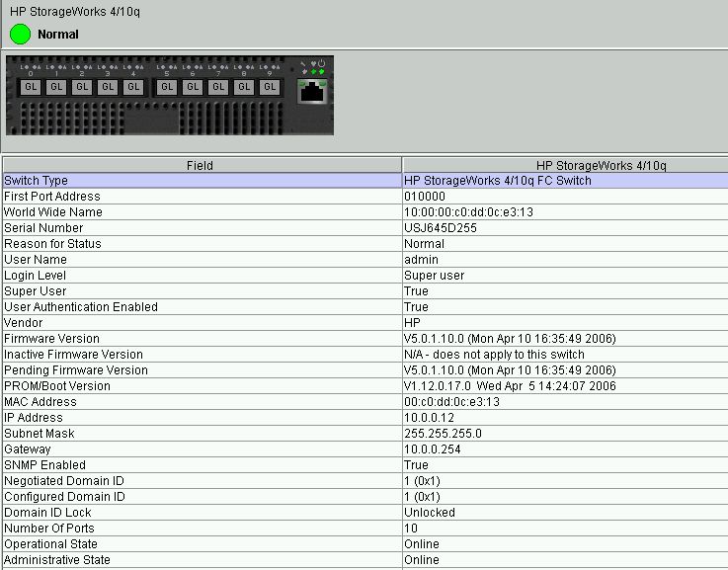728x570 pixels.
Task: Click GL port 5 on the switch
Action: pyautogui.click(x=167, y=87)
